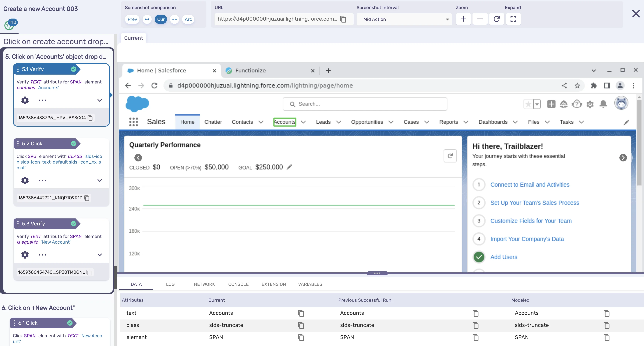Screen dimensions: 644x346
Task: Expand screenshot to fullscreen
Action: click(x=513, y=19)
